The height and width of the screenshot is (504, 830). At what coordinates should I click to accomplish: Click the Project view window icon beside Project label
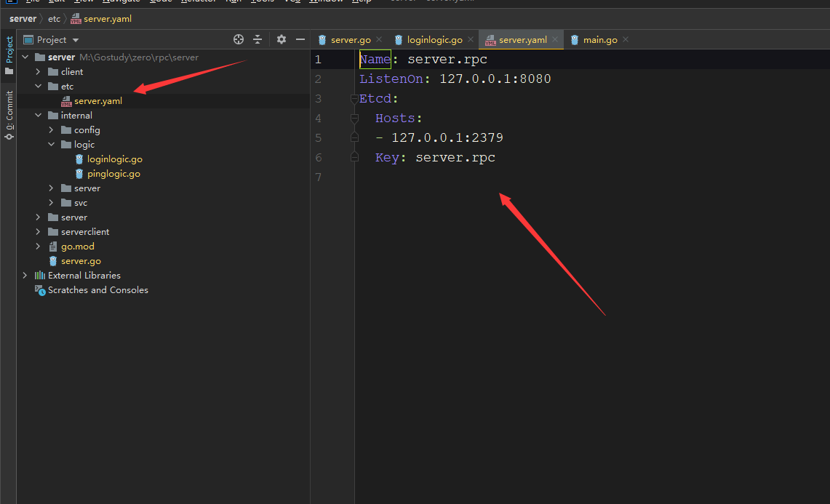28,40
